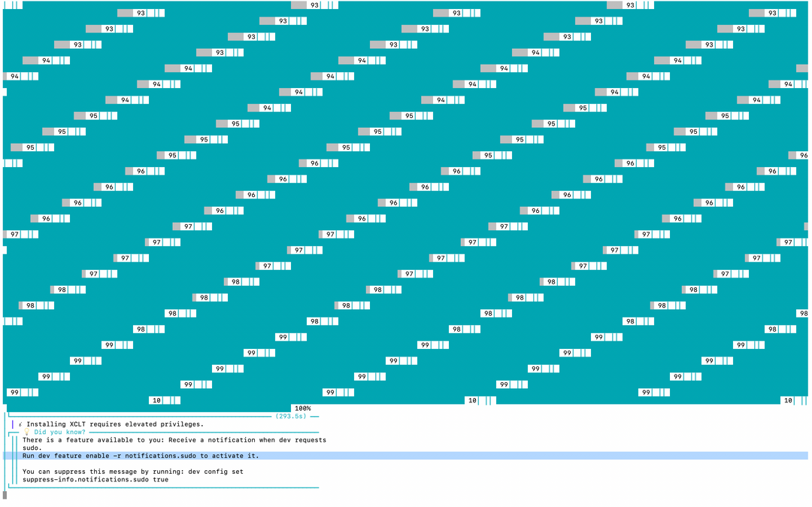The height and width of the screenshot is (507, 812).
Task: Select the Did you know? heading
Action: click(59, 432)
